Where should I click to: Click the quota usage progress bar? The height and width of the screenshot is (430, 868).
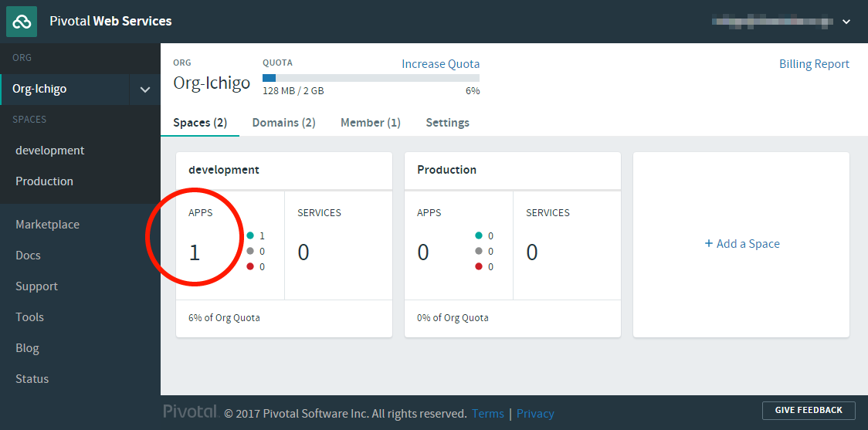point(371,78)
